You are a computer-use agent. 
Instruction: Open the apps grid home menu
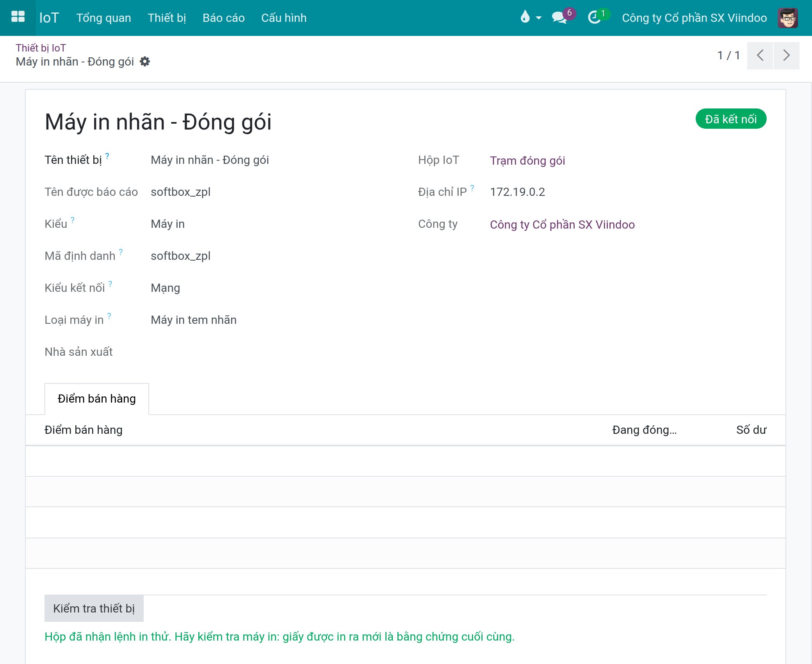point(18,17)
